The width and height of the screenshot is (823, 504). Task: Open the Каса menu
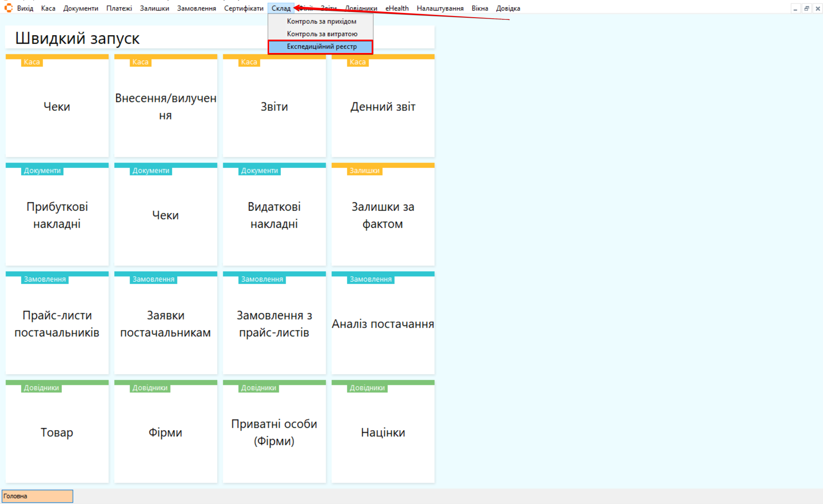pos(48,8)
